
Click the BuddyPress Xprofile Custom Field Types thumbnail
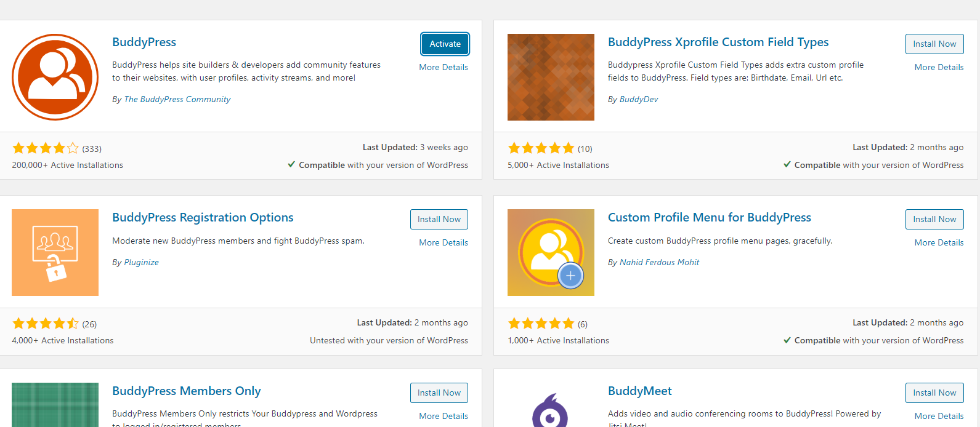(x=551, y=77)
